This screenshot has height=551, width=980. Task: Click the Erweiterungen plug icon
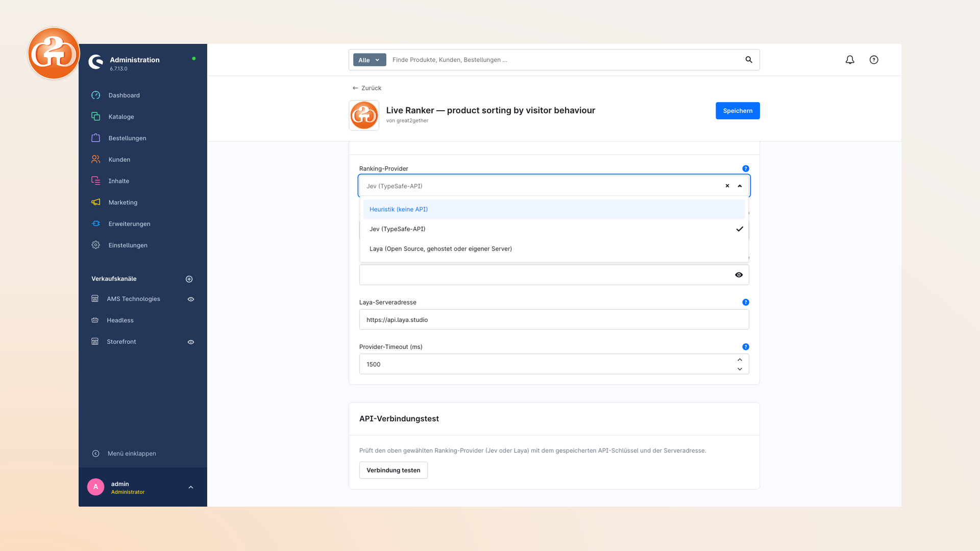click(x=95, y=224)
